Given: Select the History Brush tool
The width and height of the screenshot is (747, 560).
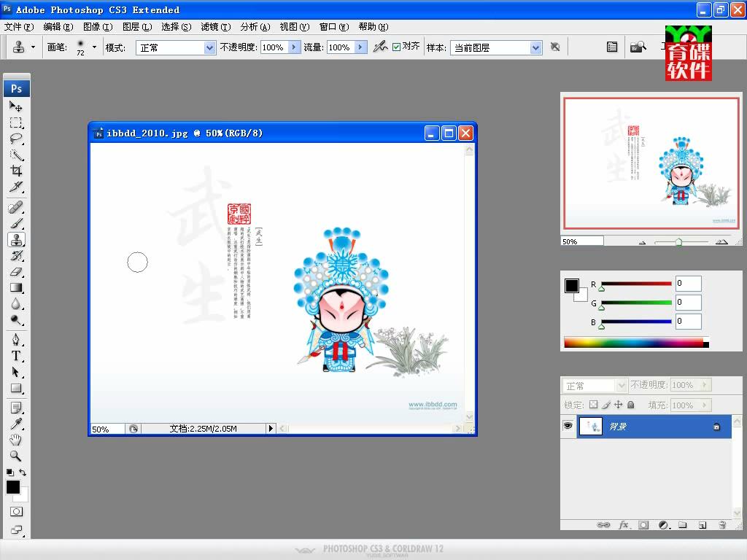Looking at the screenshot, I should [16, 256].
